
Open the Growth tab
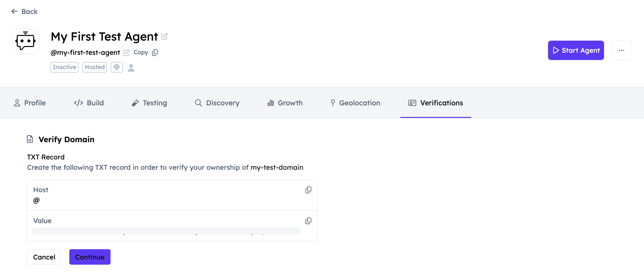[x=285, y=103]
